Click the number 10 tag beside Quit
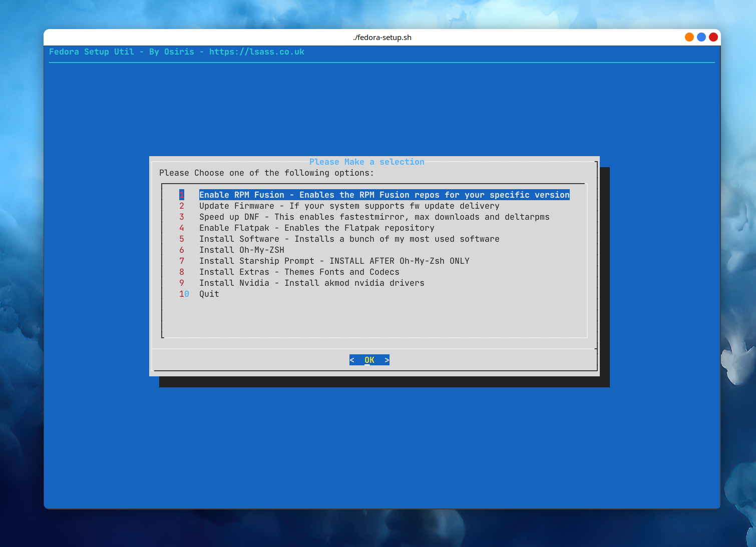This screenshot has width=756, height=547. coord(184,294)
